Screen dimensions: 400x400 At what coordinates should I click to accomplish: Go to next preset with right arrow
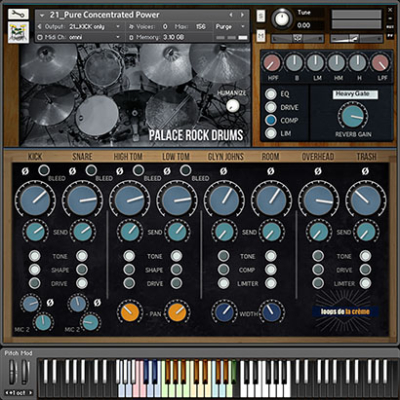(242, 15)
